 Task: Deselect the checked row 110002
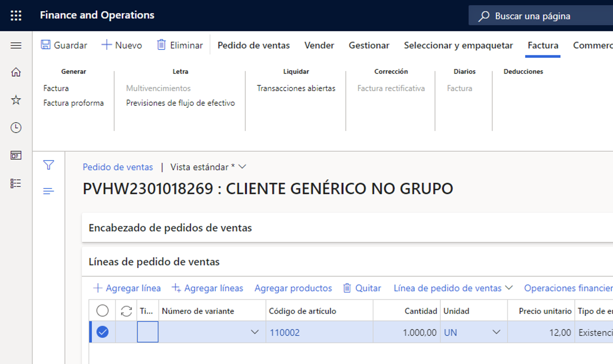coord(102,332)
